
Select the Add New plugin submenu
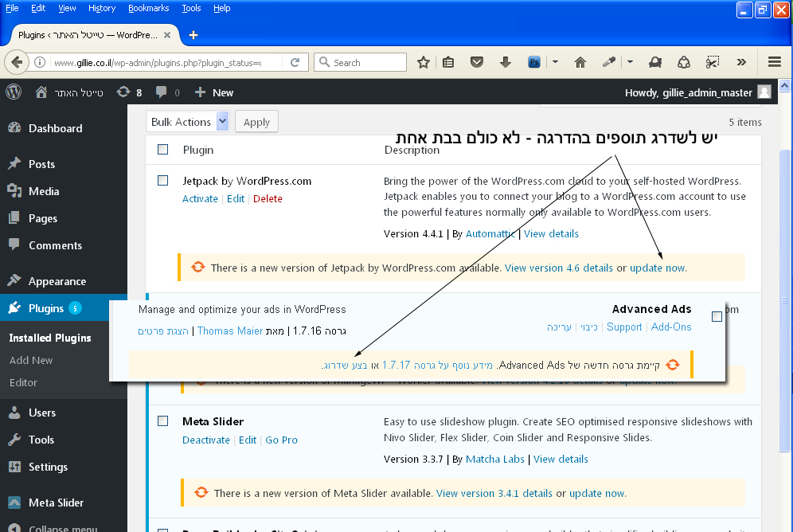coord(31,360)
